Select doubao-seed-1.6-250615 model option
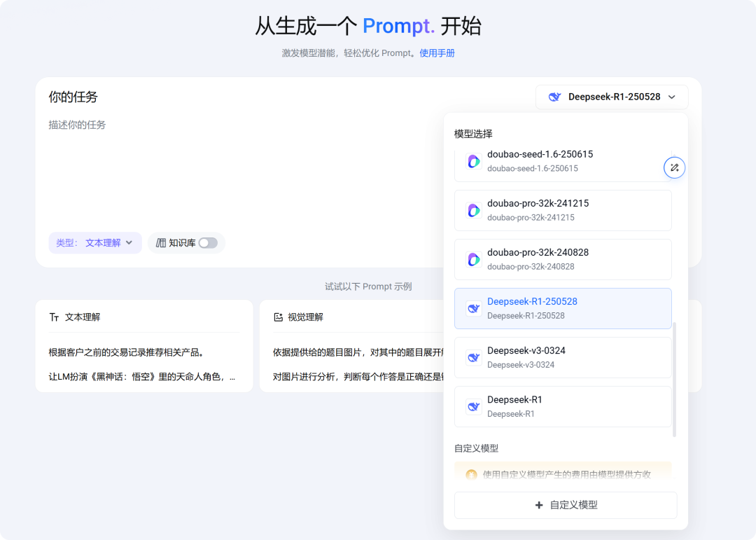This screenshot has height=540, width=756. click(563, 164)
